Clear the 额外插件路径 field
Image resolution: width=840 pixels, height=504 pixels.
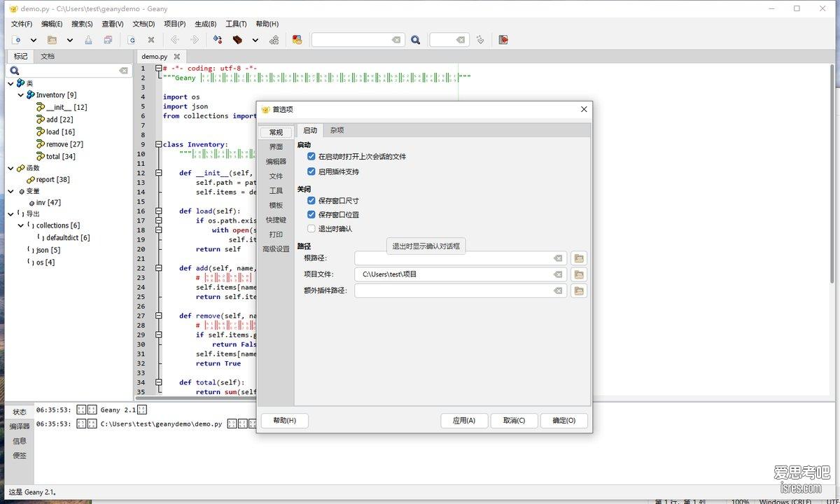point(558,290)
